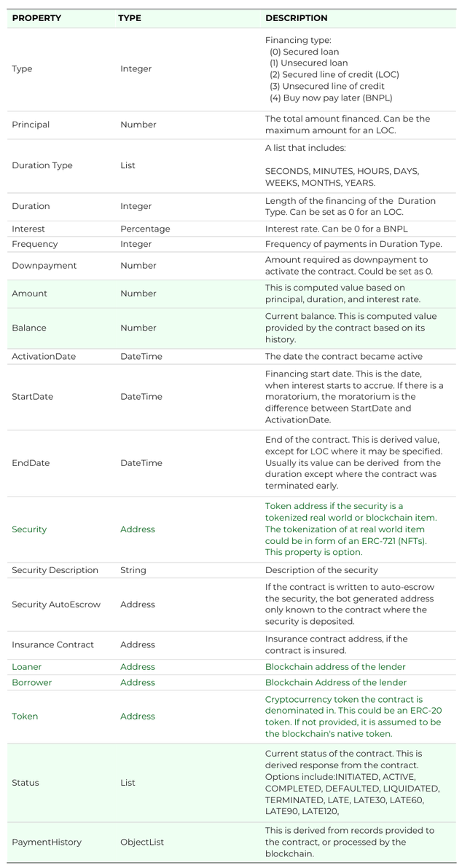Screen dimensions: 462x868
Task: Click the Insurance Contract property cell
Action: pos(53,644)
